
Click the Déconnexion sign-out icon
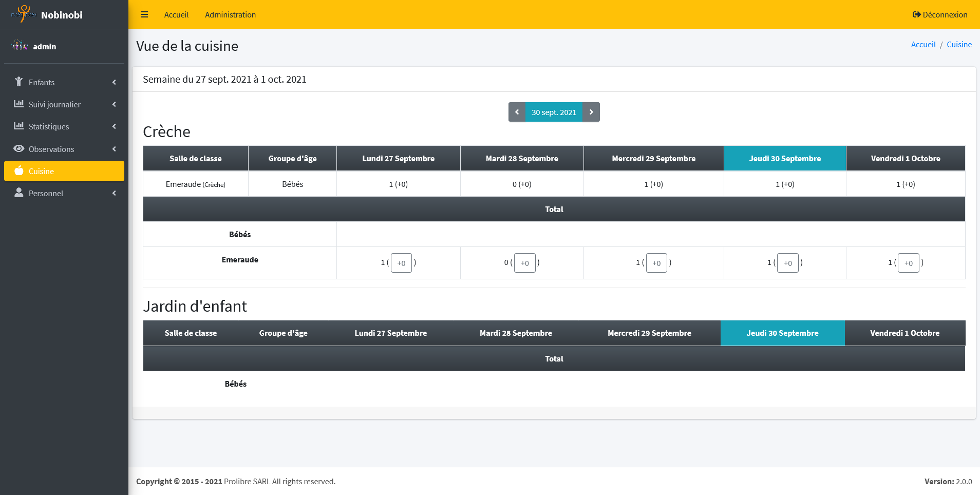click(916, 14)
